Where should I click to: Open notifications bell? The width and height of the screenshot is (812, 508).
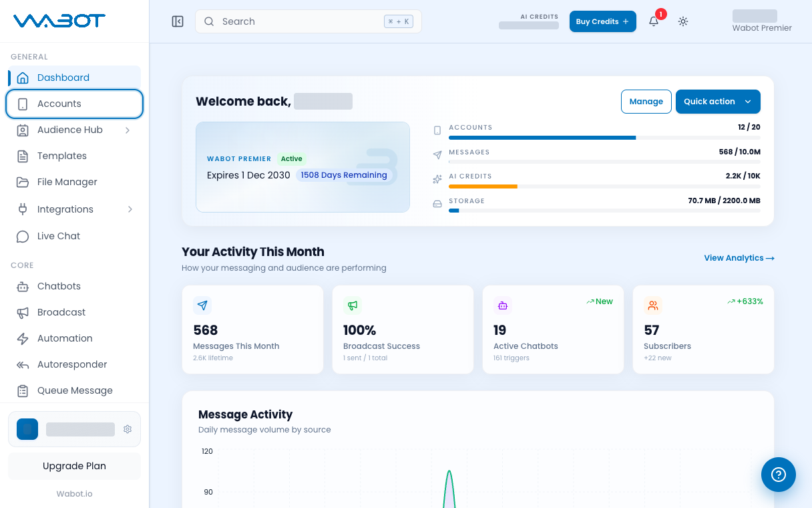(x=654, y=21)
